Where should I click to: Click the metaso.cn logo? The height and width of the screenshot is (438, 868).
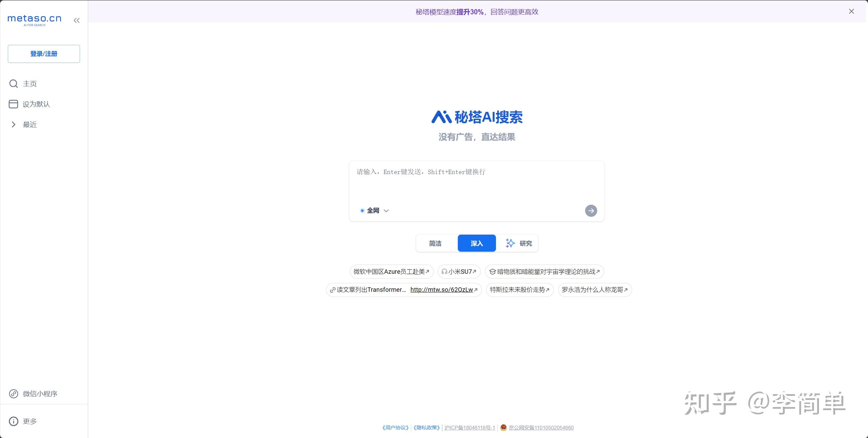click(x=34, y=20)
